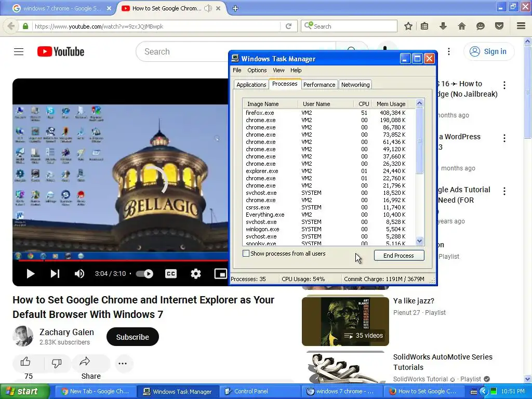Click the Firefox search field
This screenshot has width=532, height=399.
coord(349,26)
